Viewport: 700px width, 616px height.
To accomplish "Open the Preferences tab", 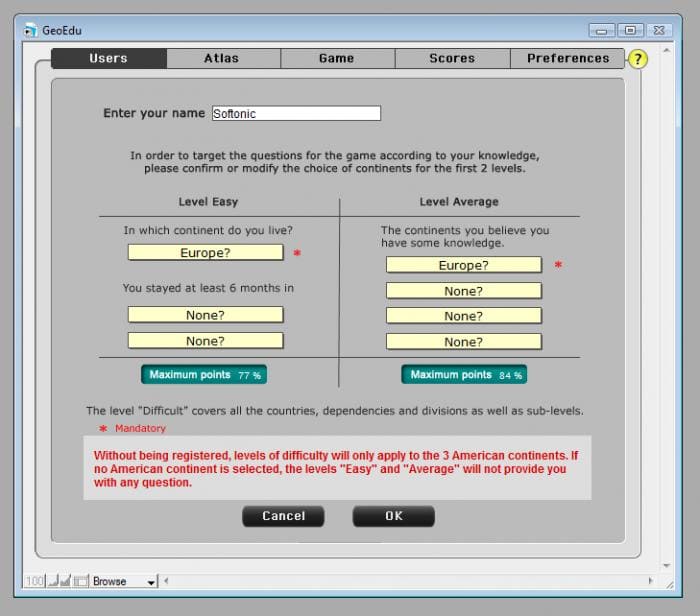I will pos(567,58).
